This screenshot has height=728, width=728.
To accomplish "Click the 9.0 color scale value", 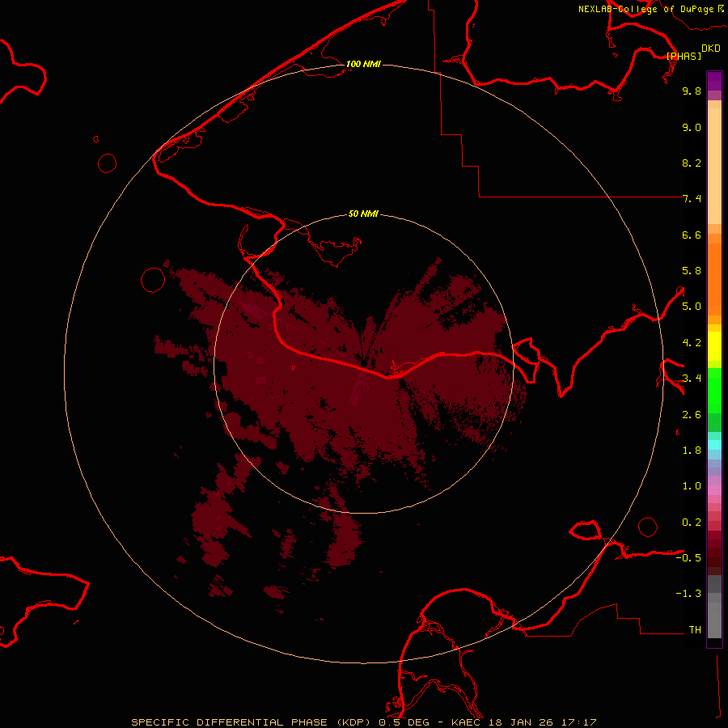I will (692, 127).
